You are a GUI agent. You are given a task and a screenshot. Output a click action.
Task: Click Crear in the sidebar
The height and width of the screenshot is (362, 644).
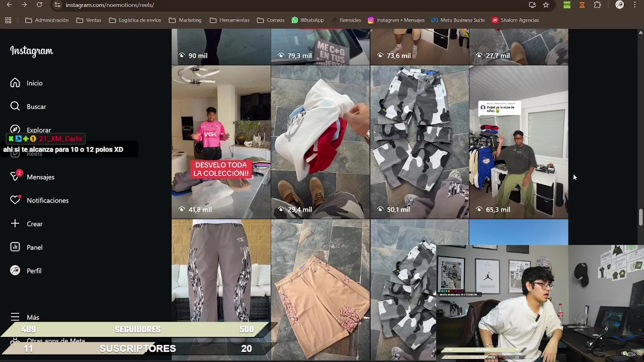point(35,224)
